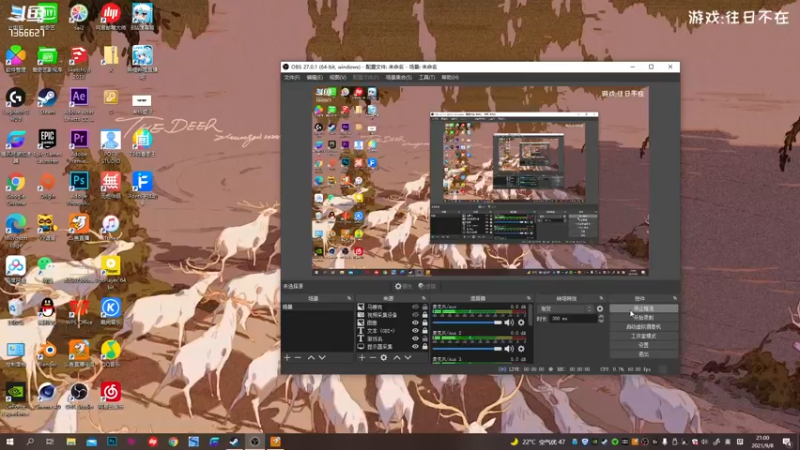
Task: Open OBS Studio desktop shortcut
Action: click(79, 396)
